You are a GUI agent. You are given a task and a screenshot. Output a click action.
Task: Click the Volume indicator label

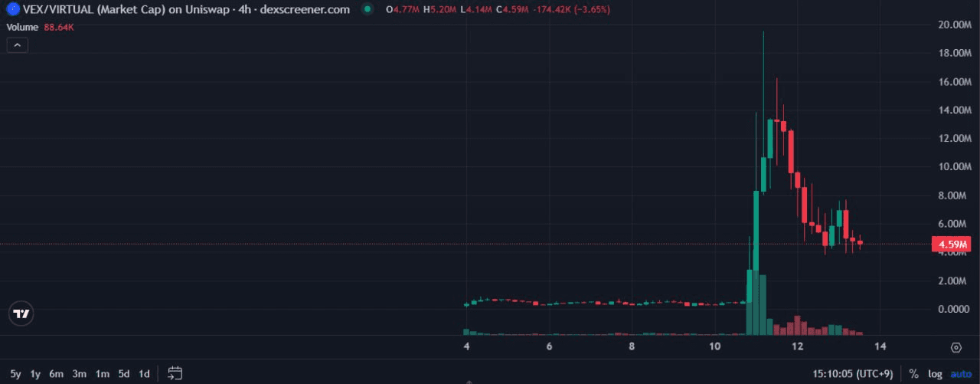(x=24, y=27)
